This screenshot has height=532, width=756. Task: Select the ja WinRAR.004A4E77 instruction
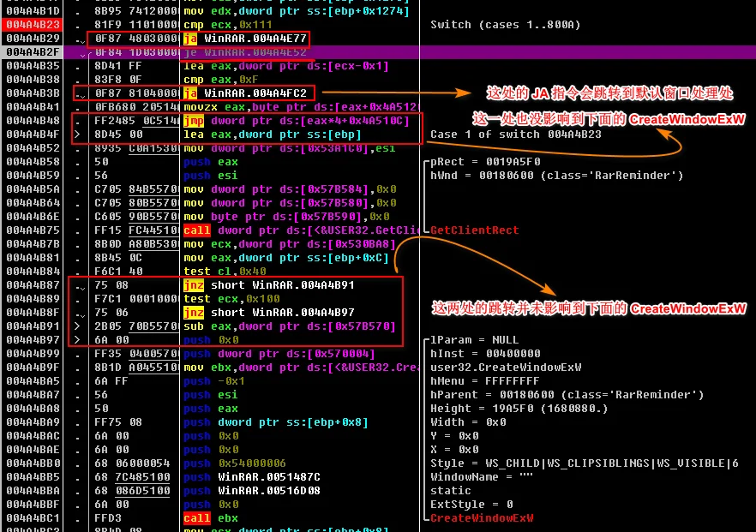pyautogui.click(x=245, y=39)
